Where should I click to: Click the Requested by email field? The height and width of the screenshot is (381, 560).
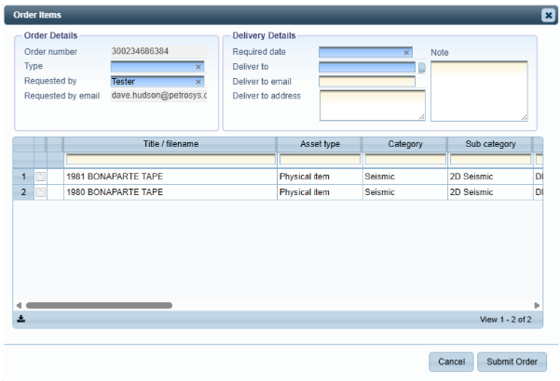pyautogui.click(x=159, y=96)
